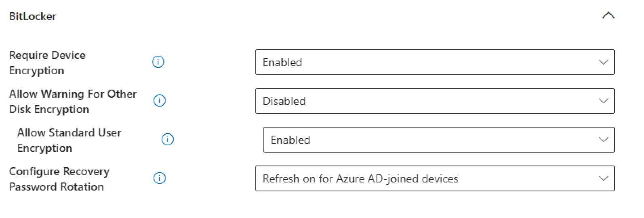Open the Configure Recovery Password Rotation dropdown
The width and height of the screenshot is (644, 218).
[x=435, y=178]
